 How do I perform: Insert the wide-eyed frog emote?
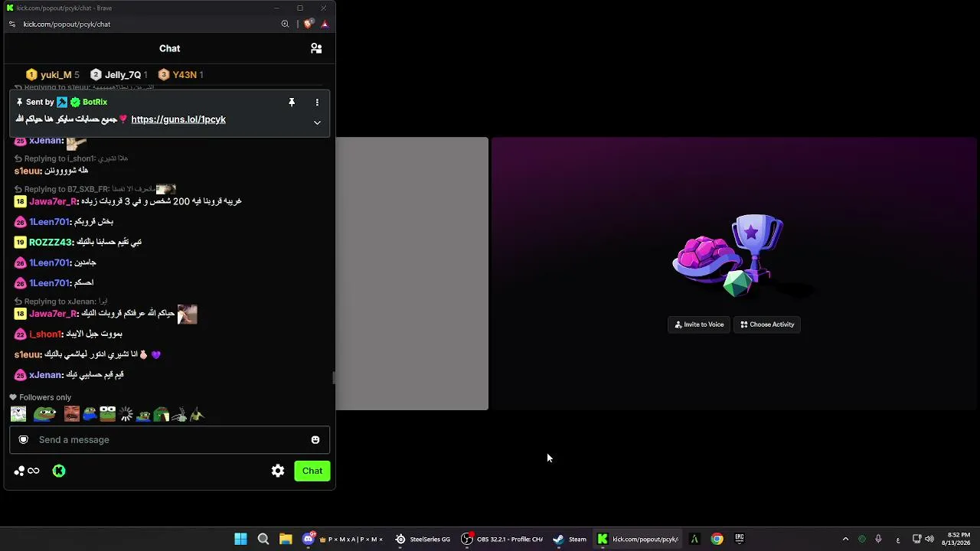(108, 414)
